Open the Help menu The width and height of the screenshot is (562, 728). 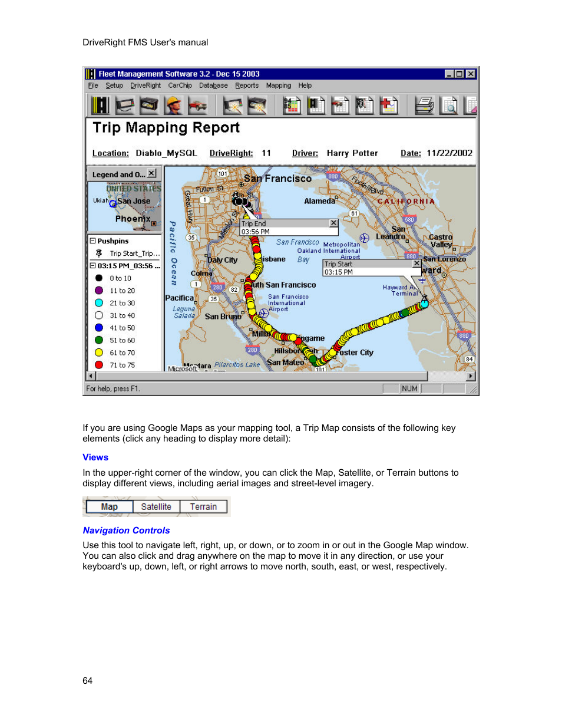point(305,85)
